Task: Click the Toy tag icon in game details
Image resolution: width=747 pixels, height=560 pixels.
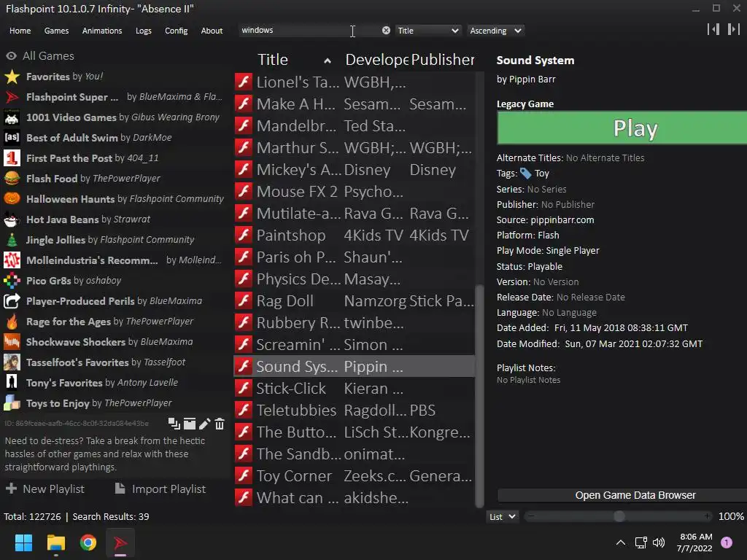Action: pyautogui.click(x=525, y=174)
